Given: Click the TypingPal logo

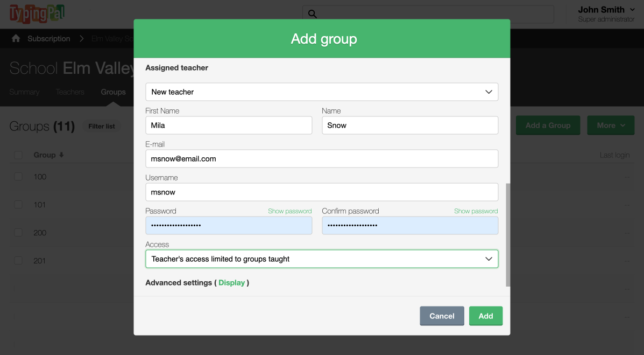Looking at the screenshot, I should [x=36, y=14].
